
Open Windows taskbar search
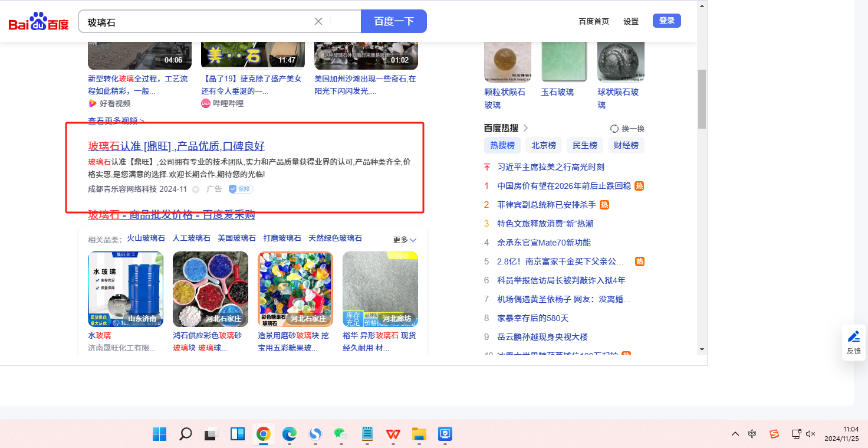coord(185,434)
